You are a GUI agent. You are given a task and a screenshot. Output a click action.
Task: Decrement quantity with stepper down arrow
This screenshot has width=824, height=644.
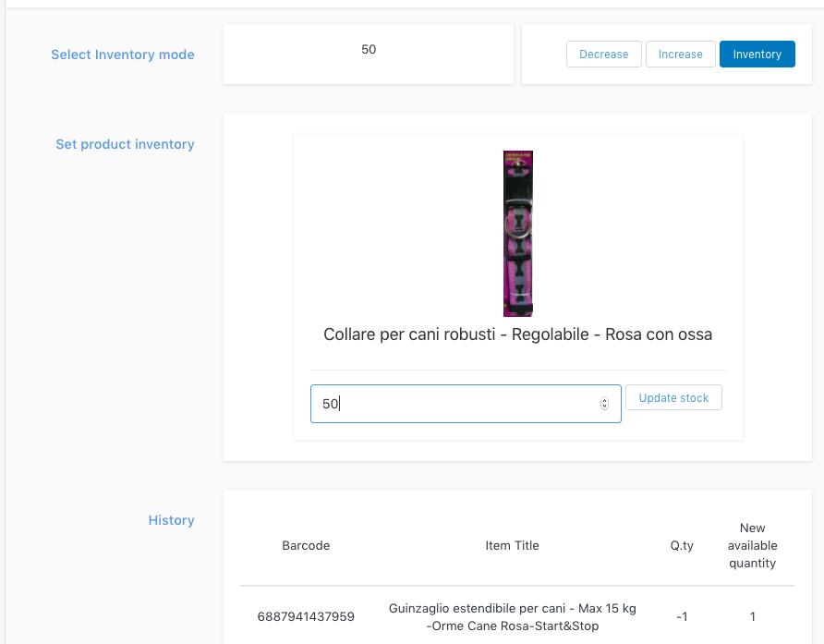click(x=605, y=407)
